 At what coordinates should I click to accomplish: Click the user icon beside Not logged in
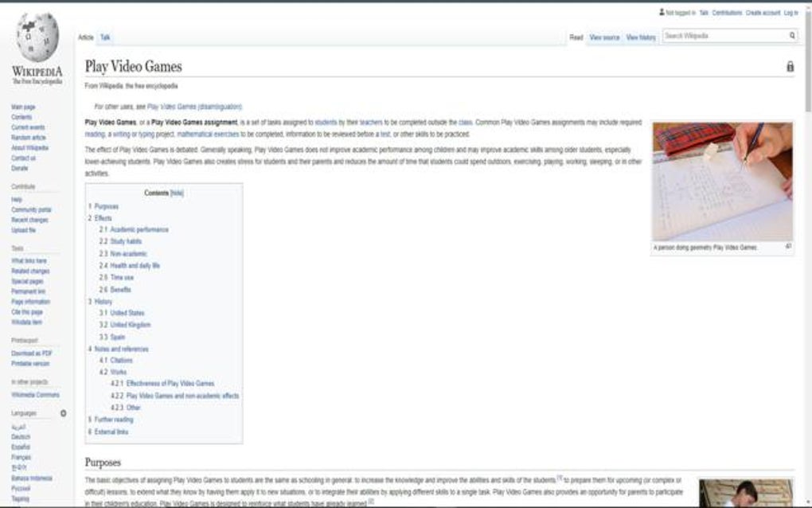(x=662, y=13)
